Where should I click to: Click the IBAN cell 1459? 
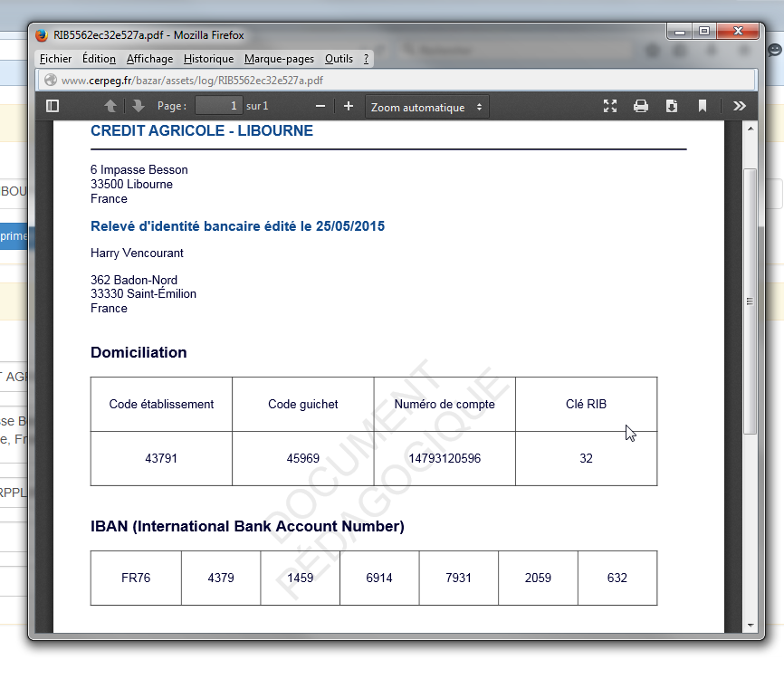click(x=300, y=578)
